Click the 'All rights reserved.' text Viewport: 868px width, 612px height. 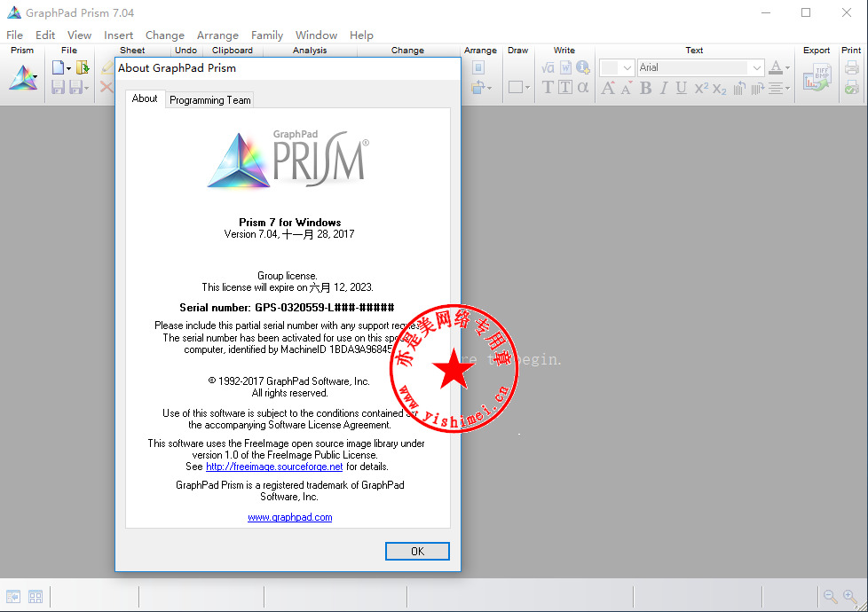[x=289, y=393]
